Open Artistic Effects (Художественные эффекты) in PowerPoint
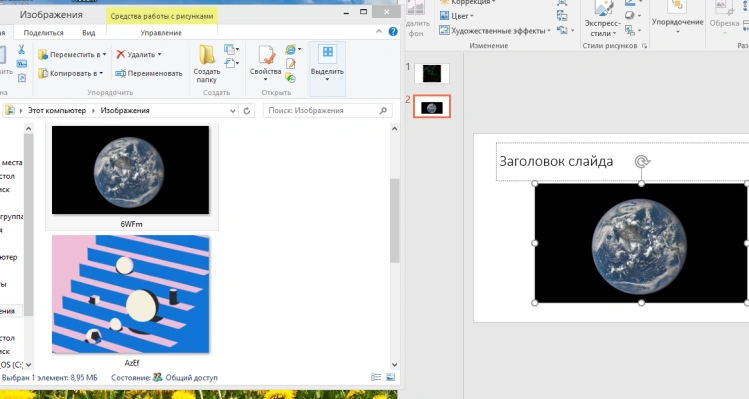 coord(495,31)
